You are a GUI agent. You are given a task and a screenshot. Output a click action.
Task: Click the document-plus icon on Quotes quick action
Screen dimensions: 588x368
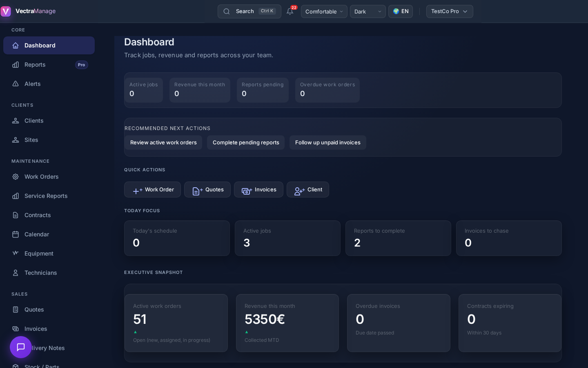point(198,191)
